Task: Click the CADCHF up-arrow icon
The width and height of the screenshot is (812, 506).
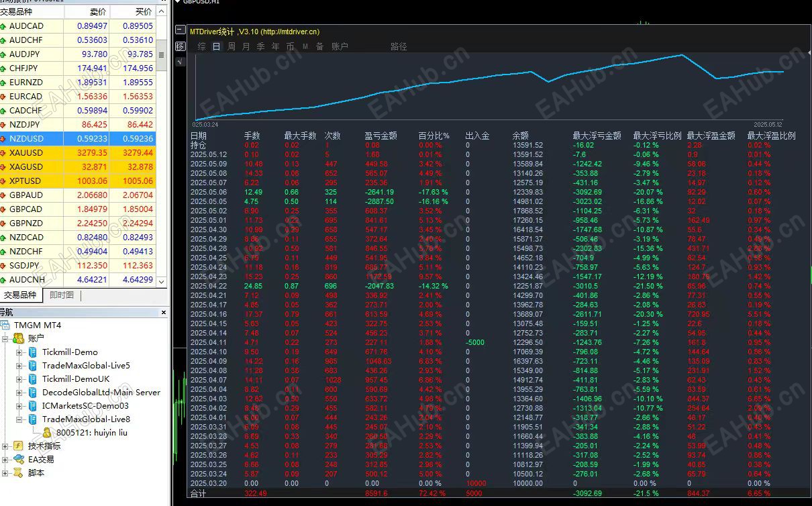Action: [x=3, y=111]
